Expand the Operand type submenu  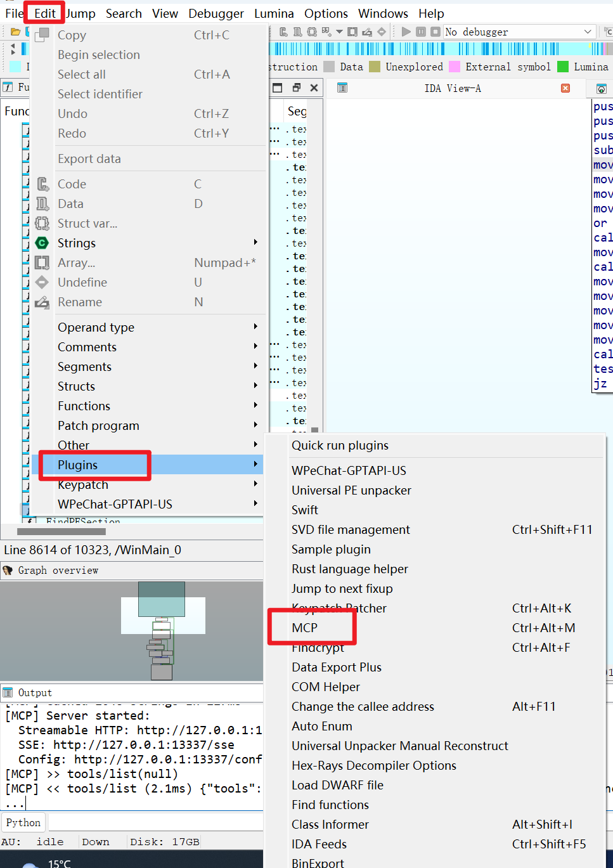[255, 327]
